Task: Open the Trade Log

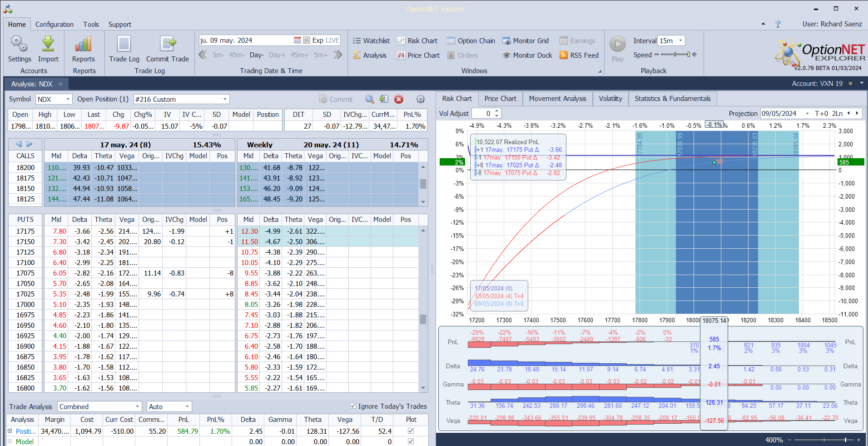Action: [124, 49]
